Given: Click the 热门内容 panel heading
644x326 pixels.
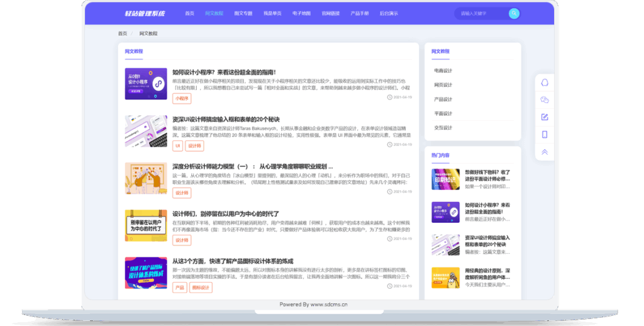Looking at the screenshot, I should click(x=440, y=155).
